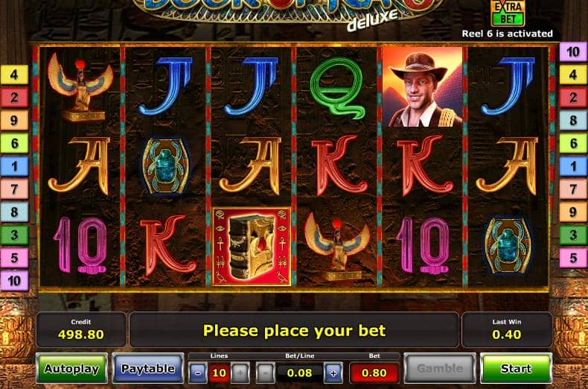This screenshot has height=389, width=588.
Task: Click the winged Isis symbol on reel four
Action: point(337,246)
